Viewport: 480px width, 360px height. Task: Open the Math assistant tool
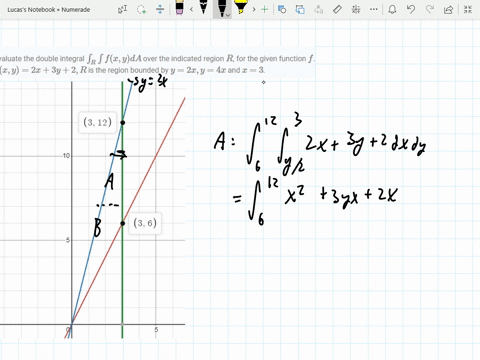tap(356, 9)
